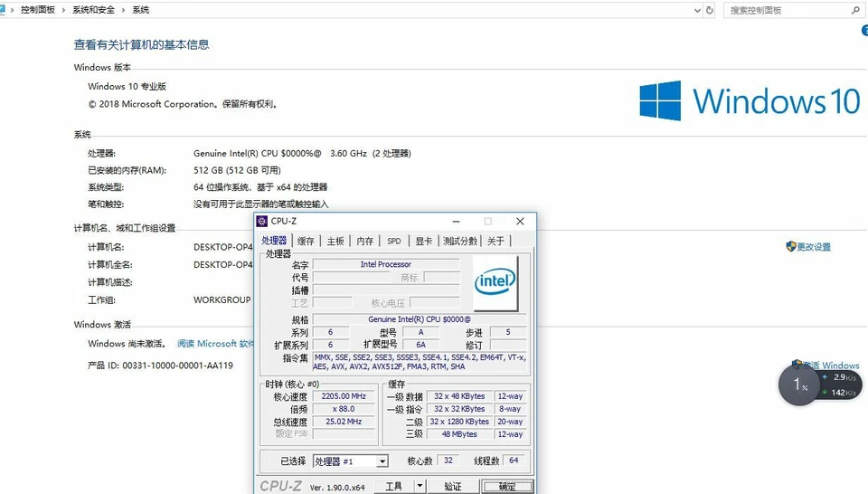Click the 32 x 48 KBytes L1 data value
The width and height of the screenshot is (868, 494).
point(459,396)
